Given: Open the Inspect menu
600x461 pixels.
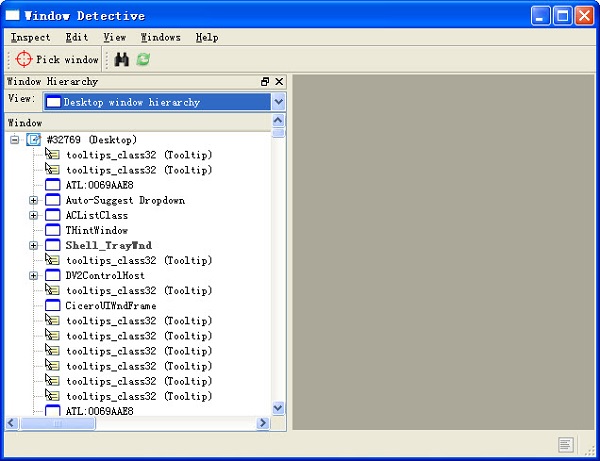Looking at the screenshot, I should point(30,37).
